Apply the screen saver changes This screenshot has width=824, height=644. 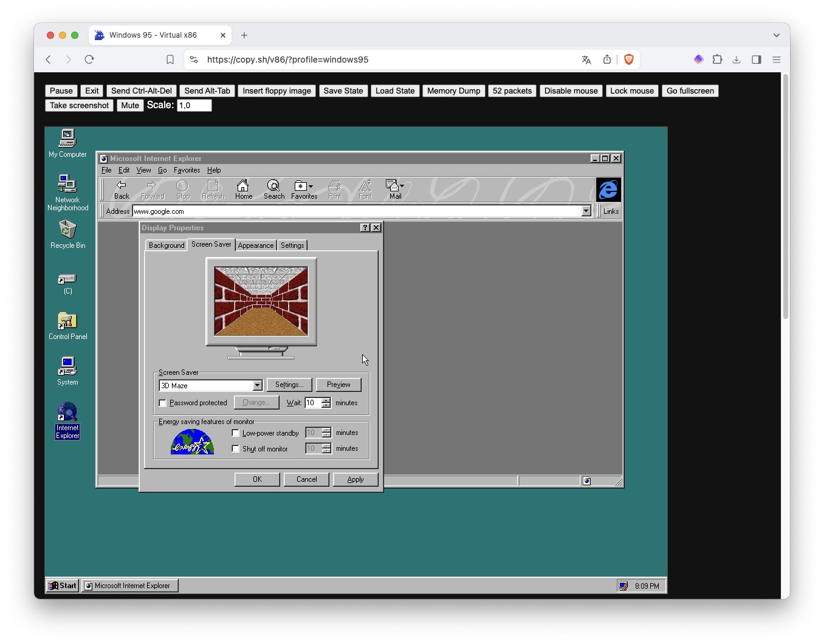click(x=355, y=479)
